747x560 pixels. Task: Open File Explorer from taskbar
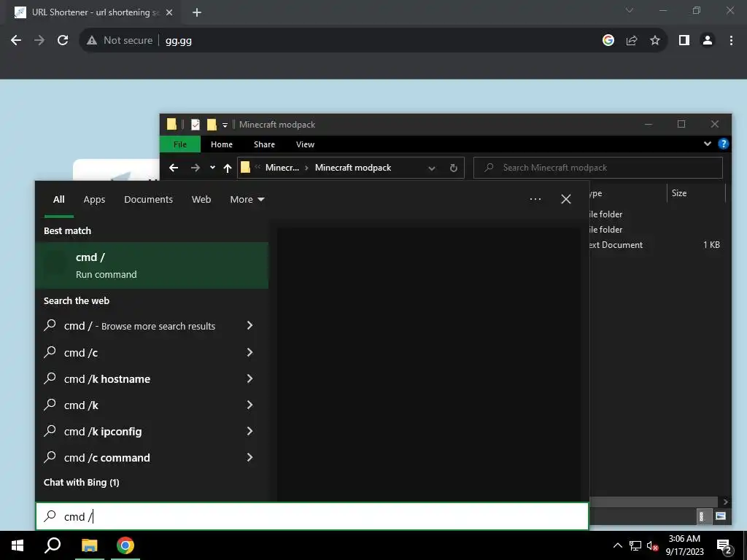tap(89, 545)
